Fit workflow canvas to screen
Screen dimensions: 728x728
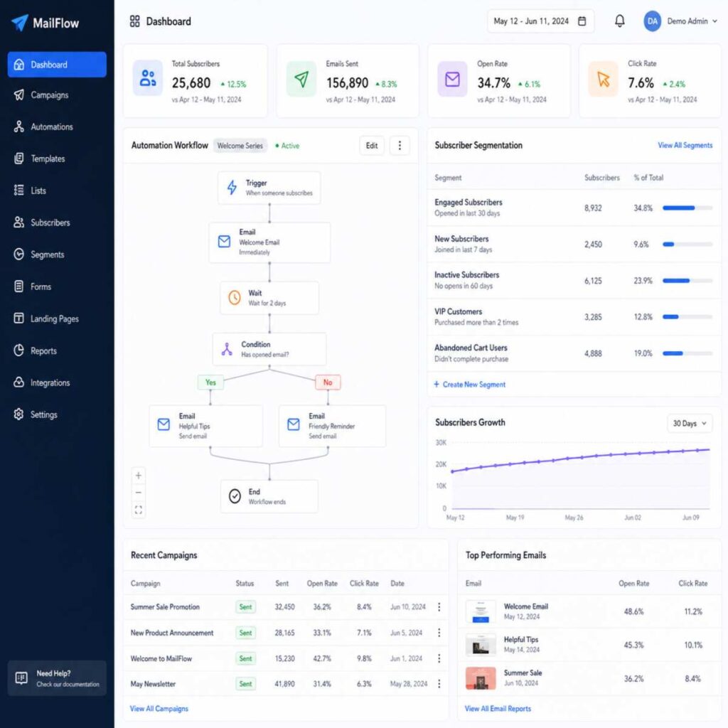[x=139, y=510]
